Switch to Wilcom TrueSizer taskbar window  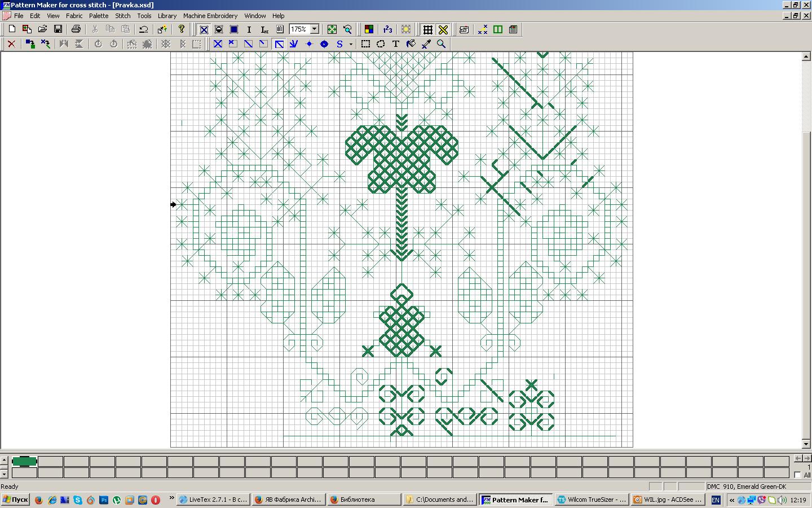coord(592,500)
